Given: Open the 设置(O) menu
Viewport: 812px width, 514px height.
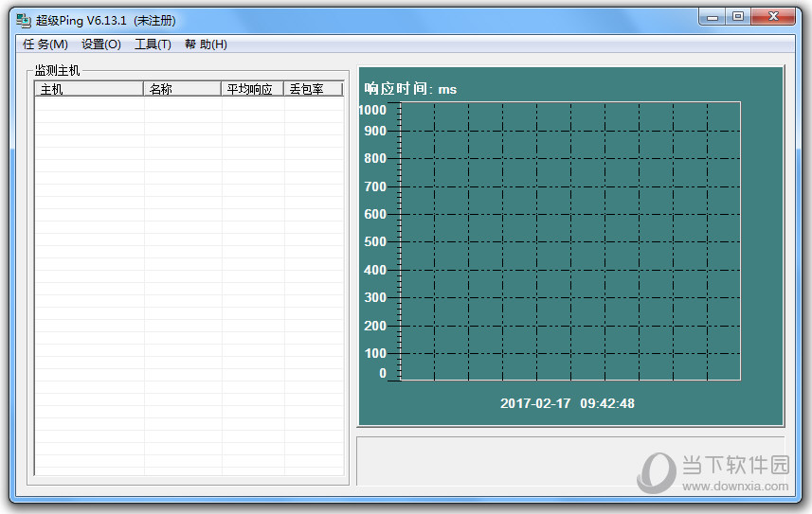Looking at the screenshot, I should click(101, 44).
